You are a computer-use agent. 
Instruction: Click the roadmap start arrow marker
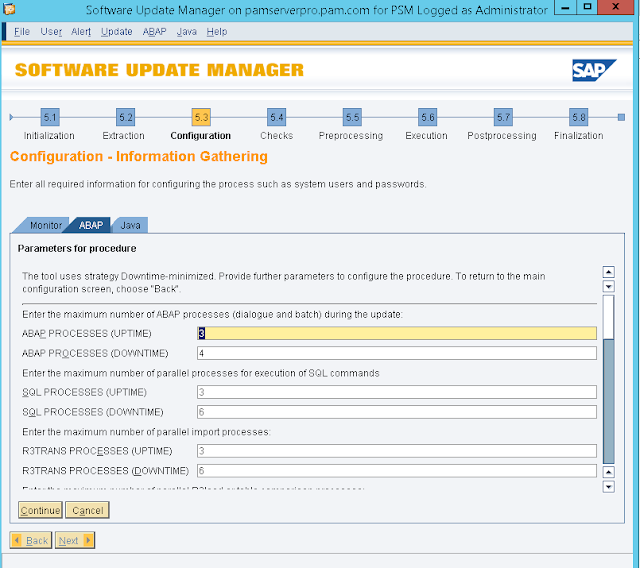click(11, 118)
